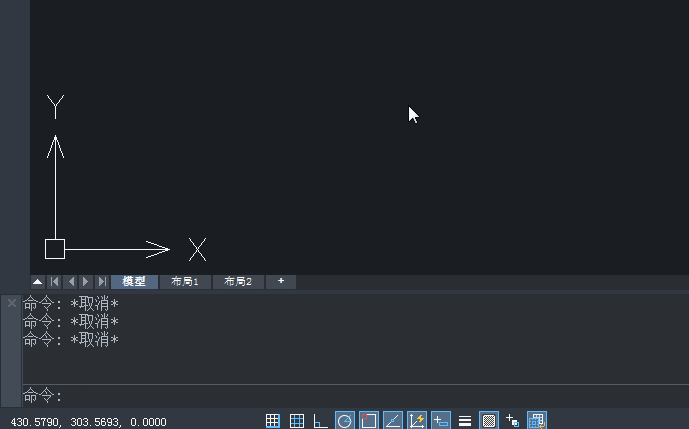Jump to the first layout tab
The height and width of the screenshot is (429, 689).
point(55,282)
